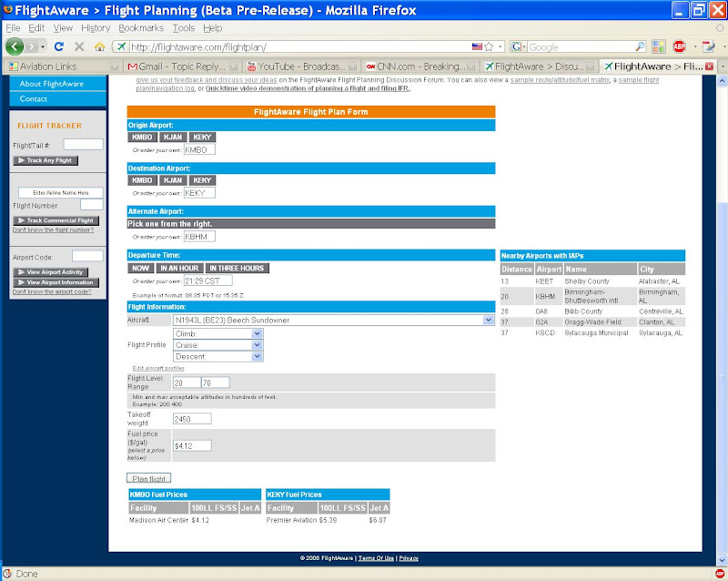Viewport: 728px width, 581px height.
Task: Click the Flight/Tail # input field
Action: tap(83, 145)
